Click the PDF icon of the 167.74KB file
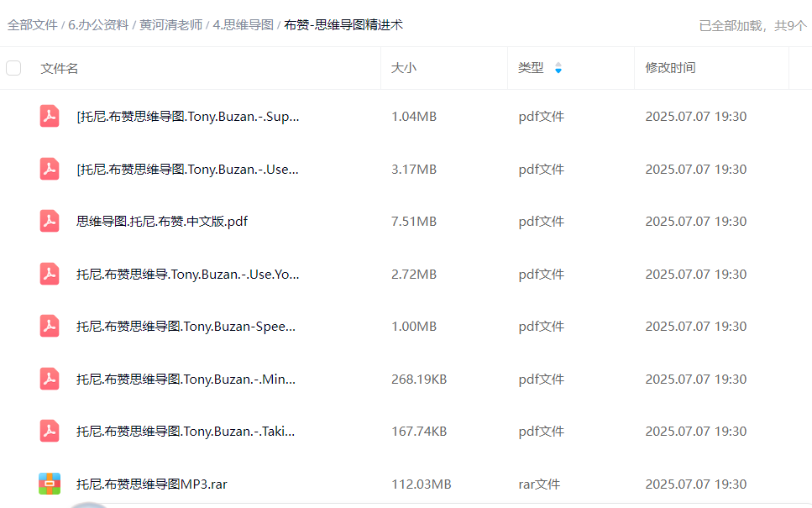Image resolution: width=812 pixels, height=508 pixels. click(x=50, y=432)
